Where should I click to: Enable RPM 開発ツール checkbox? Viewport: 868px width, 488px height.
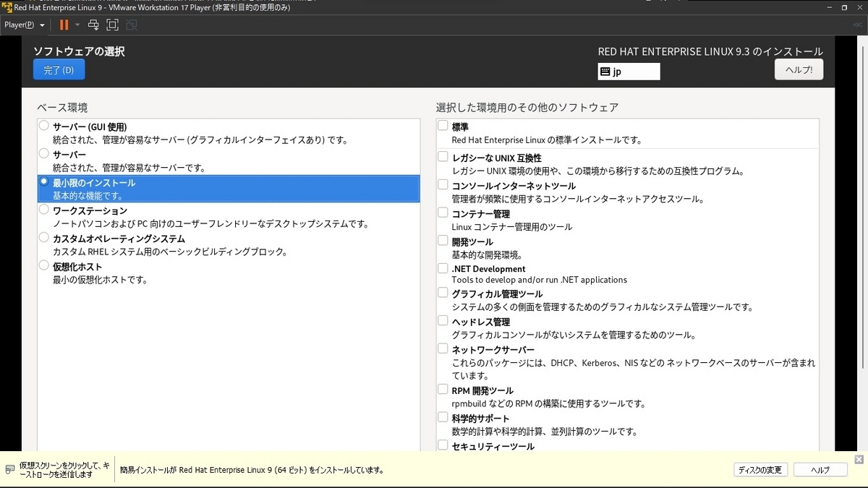coord(443,390)
